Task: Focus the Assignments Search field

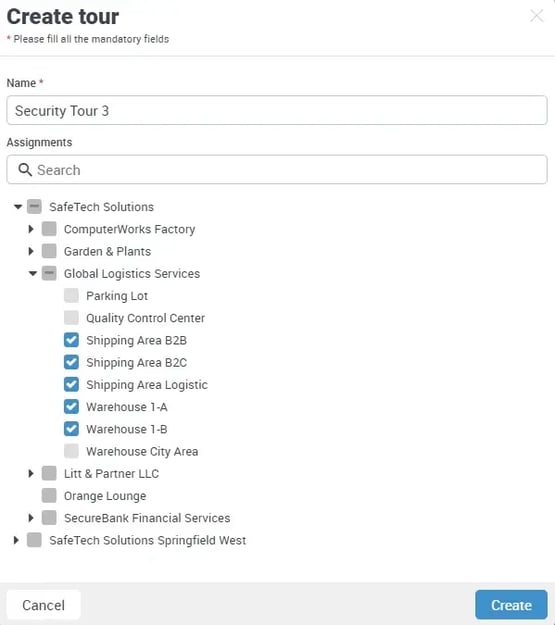Action: 277,170
